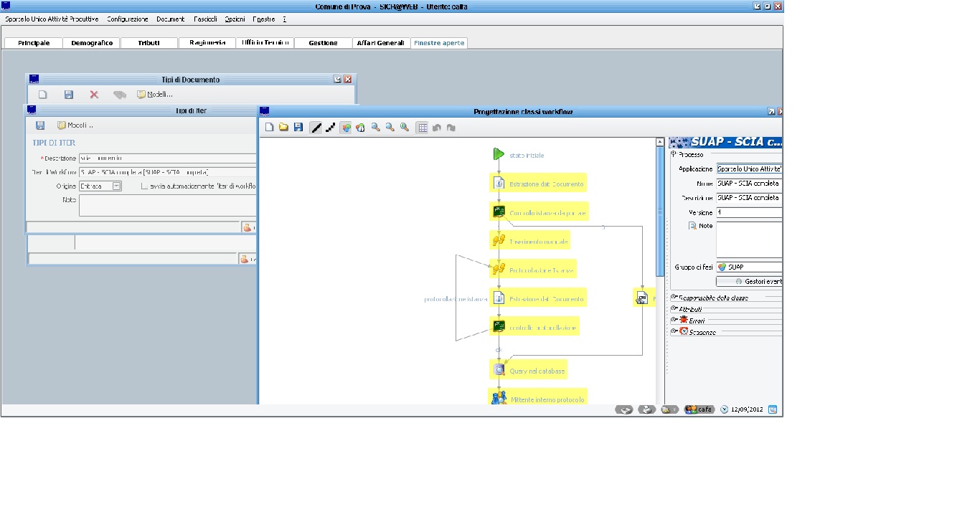Click the 'Gestori eventi' button
Screen dimensions: 980x522
[x=749, y=281]
